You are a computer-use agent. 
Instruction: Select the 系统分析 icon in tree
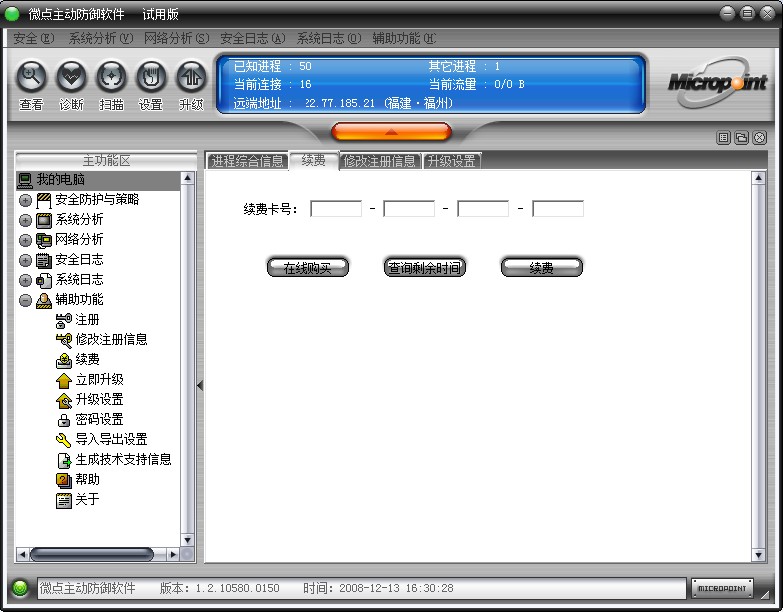pos(44,220)
